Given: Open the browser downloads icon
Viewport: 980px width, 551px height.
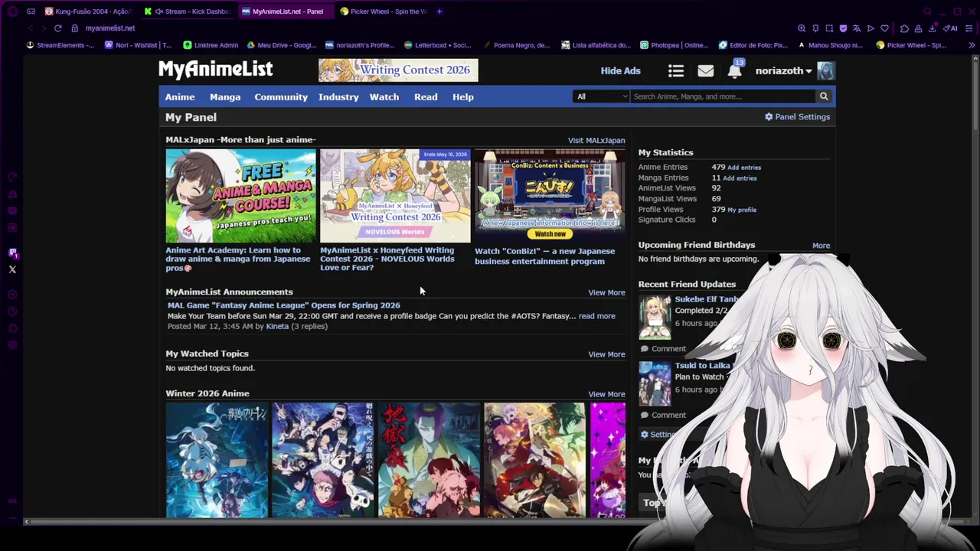Looking at the screenshot, I should pos(932,28).
